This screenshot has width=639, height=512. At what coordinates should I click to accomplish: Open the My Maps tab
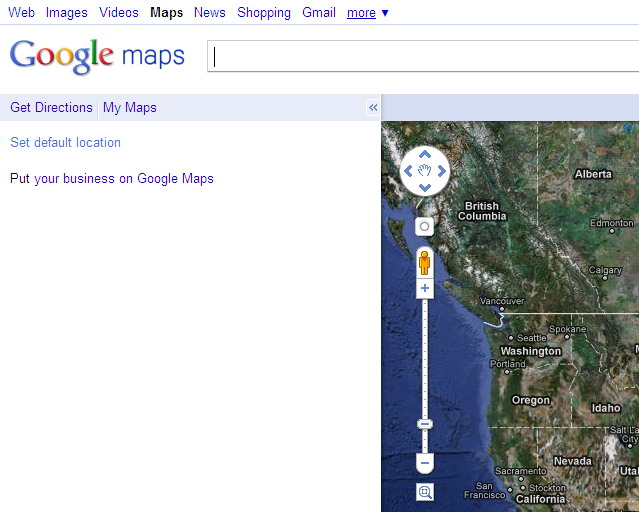tap(130, 108)
